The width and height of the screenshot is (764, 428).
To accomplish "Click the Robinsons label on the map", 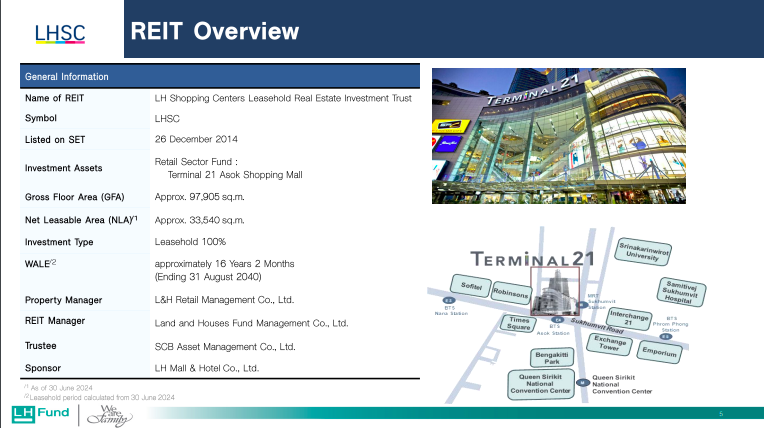I will coord(511,293).
